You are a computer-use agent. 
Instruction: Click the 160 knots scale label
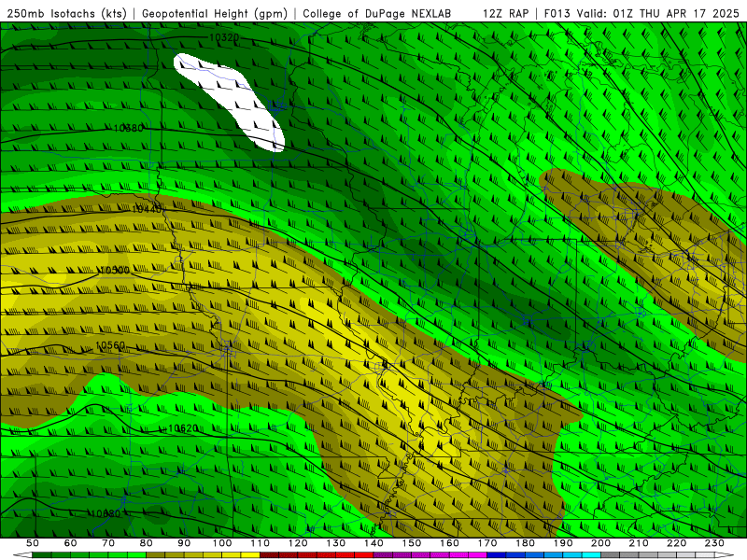[x=449, y=543]
